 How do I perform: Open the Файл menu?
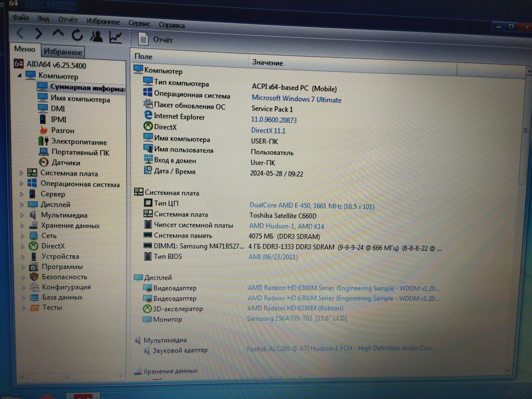21,18
